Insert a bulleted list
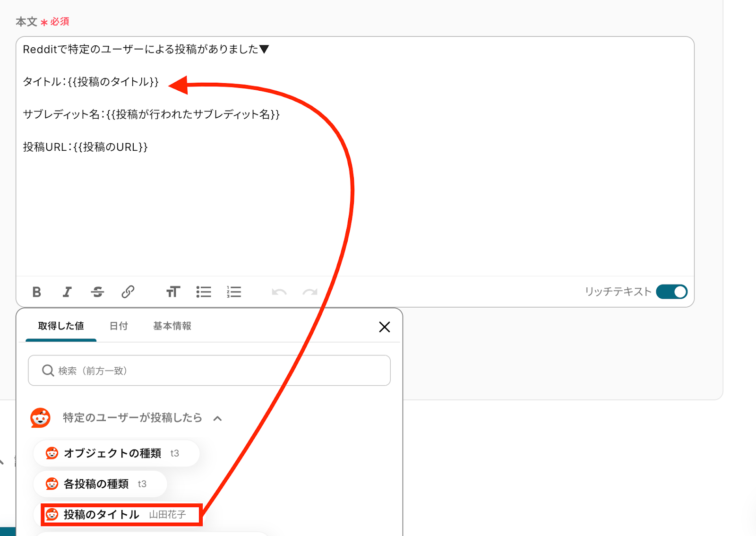 coord(204,292)
